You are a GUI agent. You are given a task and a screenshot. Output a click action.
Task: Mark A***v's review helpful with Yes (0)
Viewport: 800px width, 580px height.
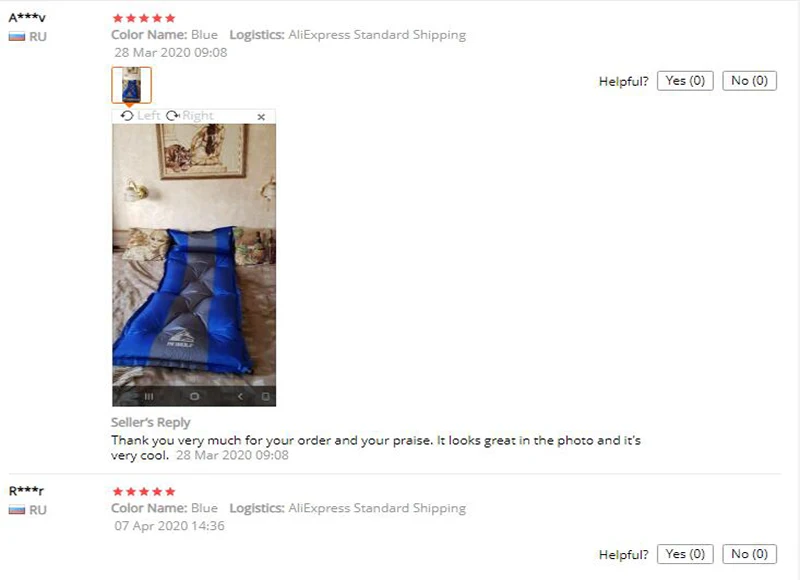point(685,81)
